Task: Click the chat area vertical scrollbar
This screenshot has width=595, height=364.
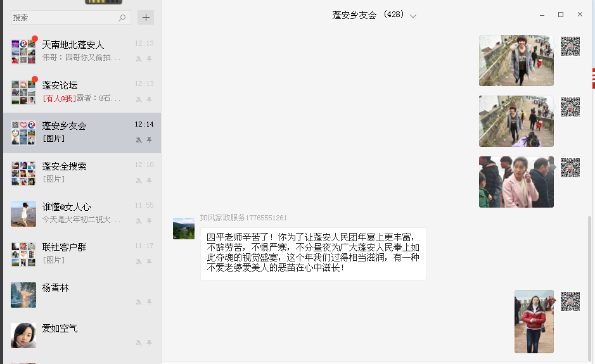Action: click(x=589, y=288)
